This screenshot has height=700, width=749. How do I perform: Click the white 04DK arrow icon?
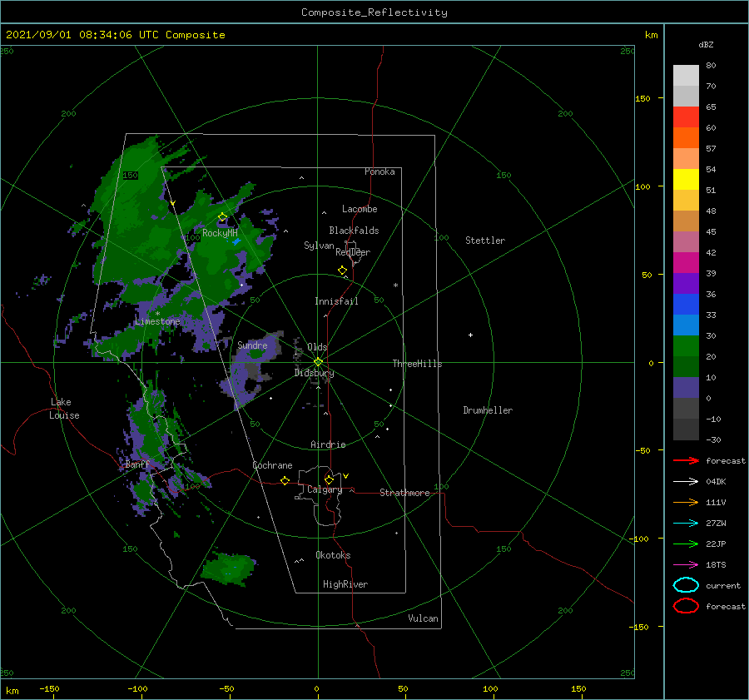(686, 481)
